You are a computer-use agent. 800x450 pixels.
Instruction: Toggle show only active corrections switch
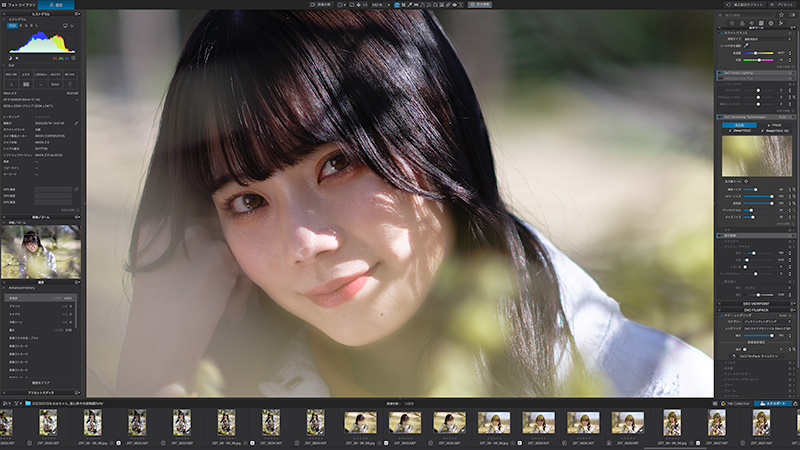[792, 15]
